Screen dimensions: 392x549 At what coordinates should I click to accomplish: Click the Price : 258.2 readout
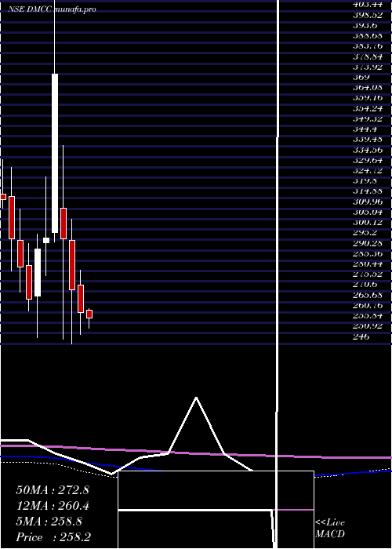pos(53,537)
